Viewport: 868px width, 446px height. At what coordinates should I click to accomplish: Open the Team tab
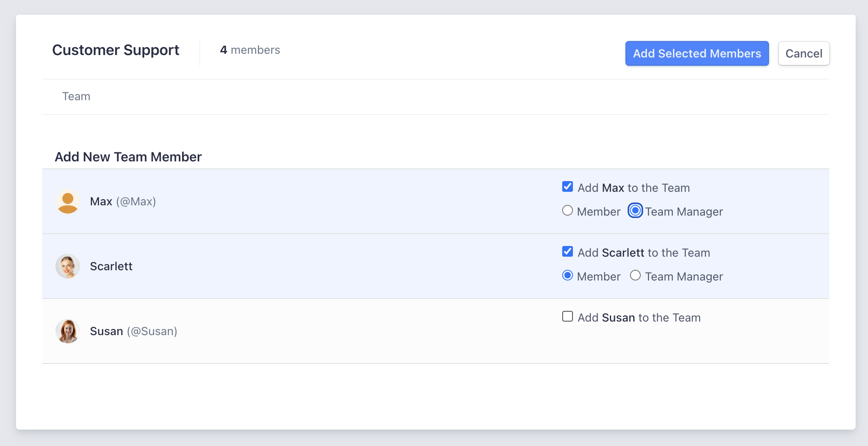point(76,97)
